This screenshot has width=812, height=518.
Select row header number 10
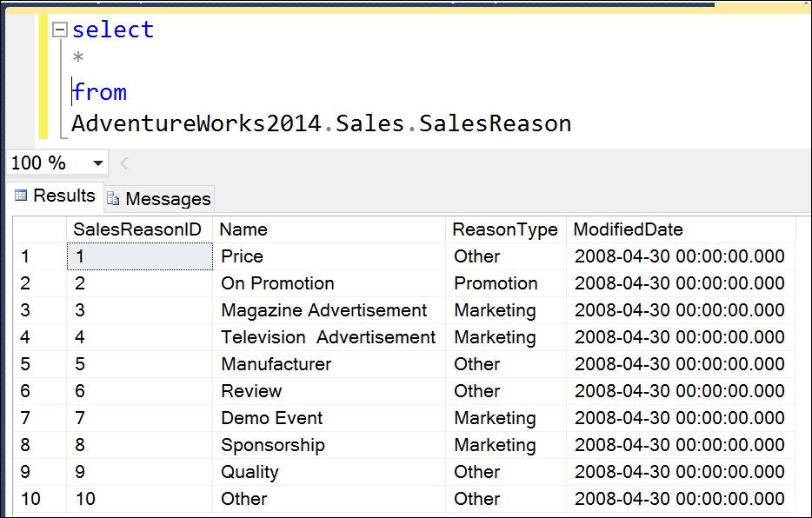click(x=39, y=498)
